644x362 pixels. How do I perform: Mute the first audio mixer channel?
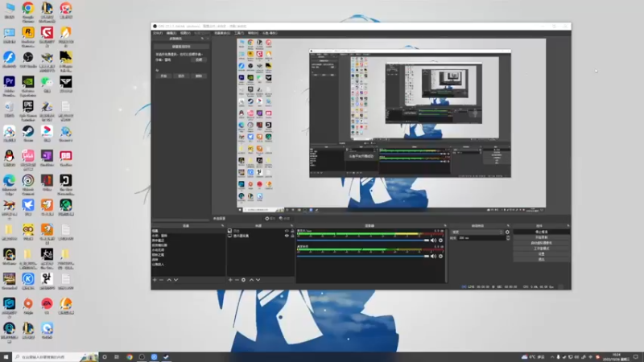pyautogui.click(x=433, y=241)
